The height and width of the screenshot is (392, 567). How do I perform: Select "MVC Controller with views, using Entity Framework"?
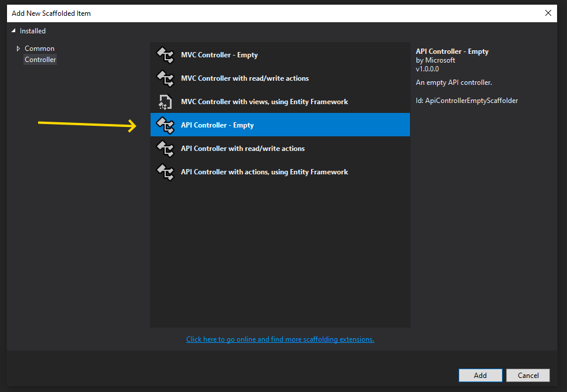point(264,102)
